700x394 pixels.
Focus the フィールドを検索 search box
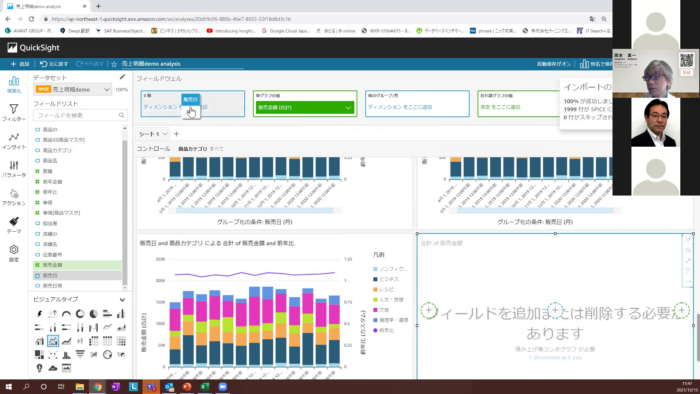[80, 115]
